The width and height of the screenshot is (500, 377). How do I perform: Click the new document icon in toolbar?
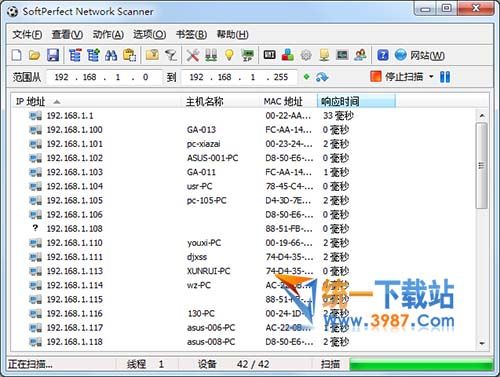tap(16, 55)
